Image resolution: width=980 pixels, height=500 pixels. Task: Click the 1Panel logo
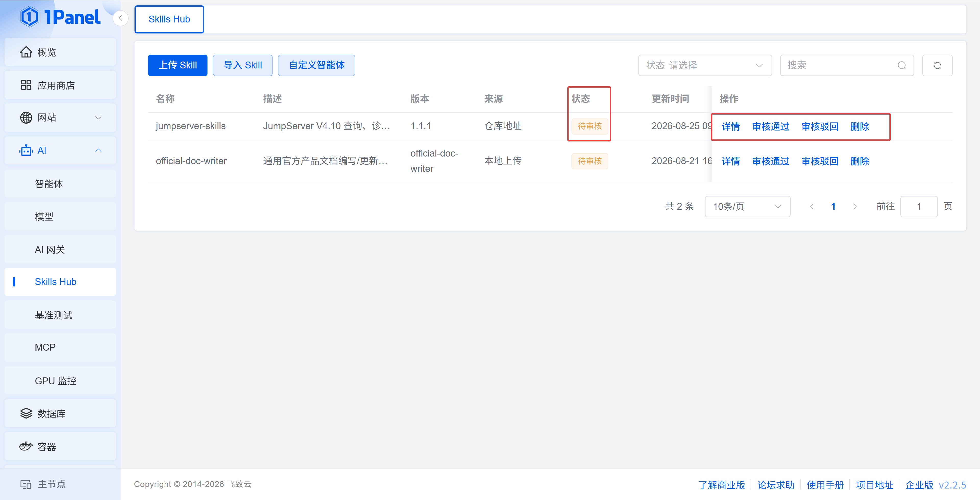60,17
